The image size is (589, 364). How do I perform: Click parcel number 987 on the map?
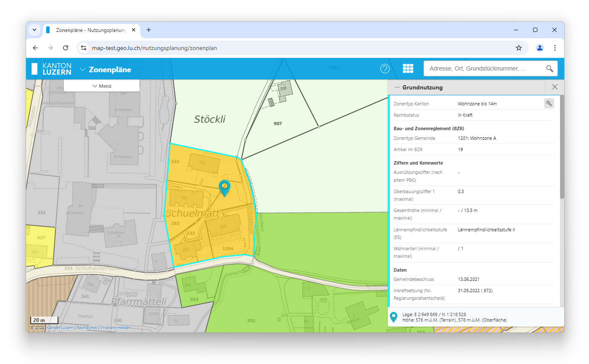278,123
